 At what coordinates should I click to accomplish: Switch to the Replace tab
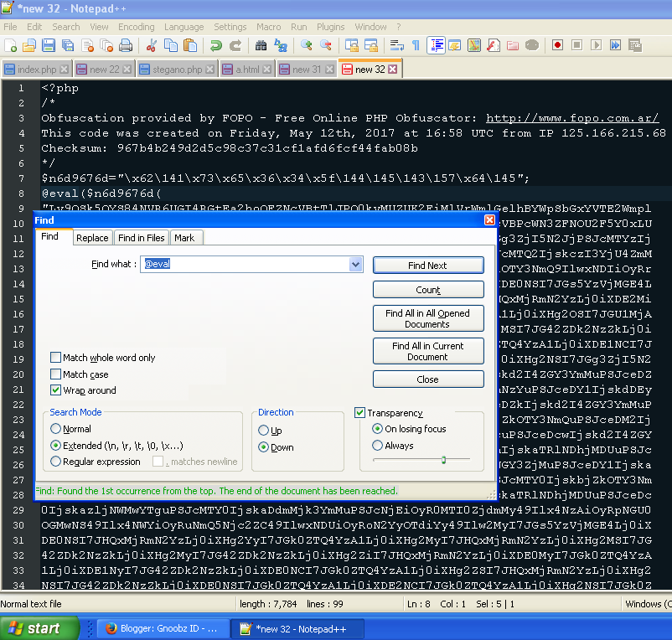pyautogui.click(x=92, y=237)
